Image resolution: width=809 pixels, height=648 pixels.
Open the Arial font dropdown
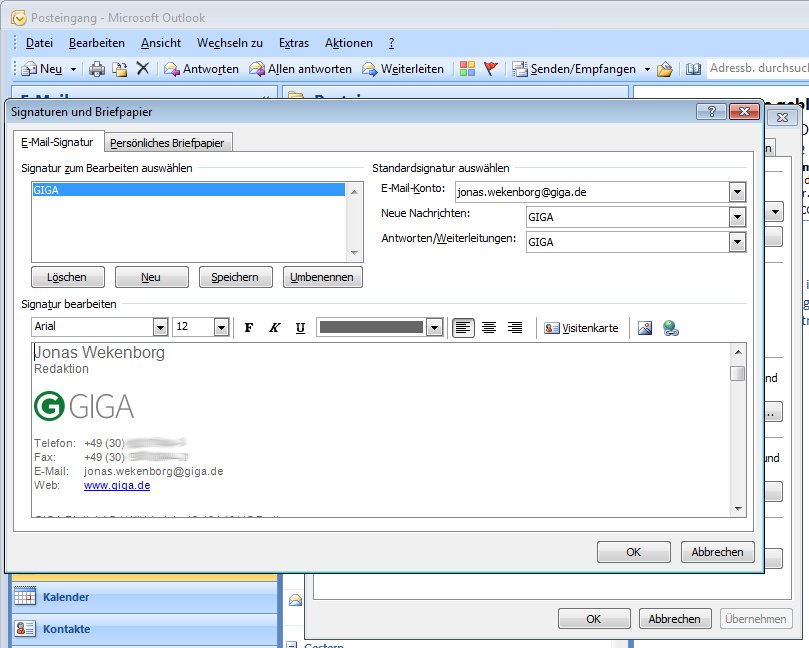coord(160,327)
